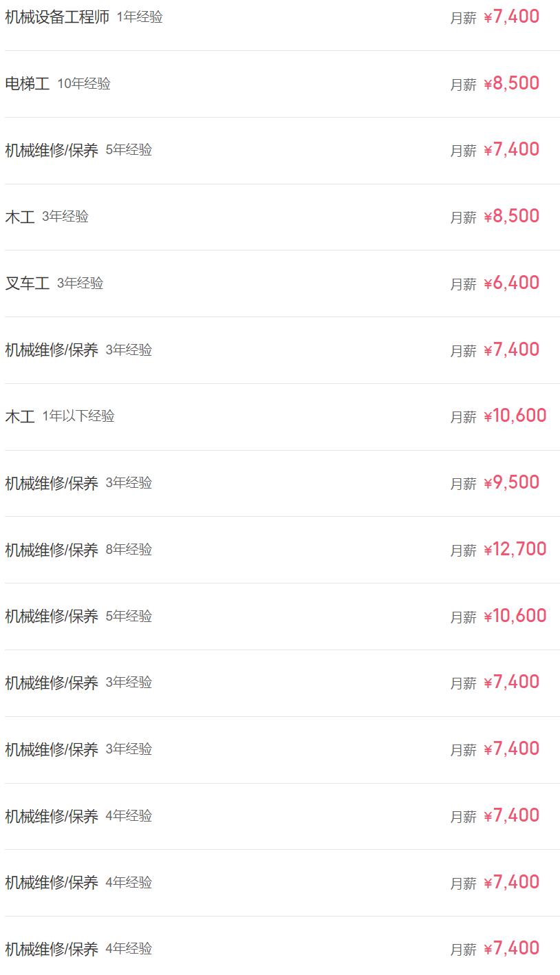This screenshot has width=560, height=975.
Task: Open the 木工 listing with 3年经验
Action: 20,217
